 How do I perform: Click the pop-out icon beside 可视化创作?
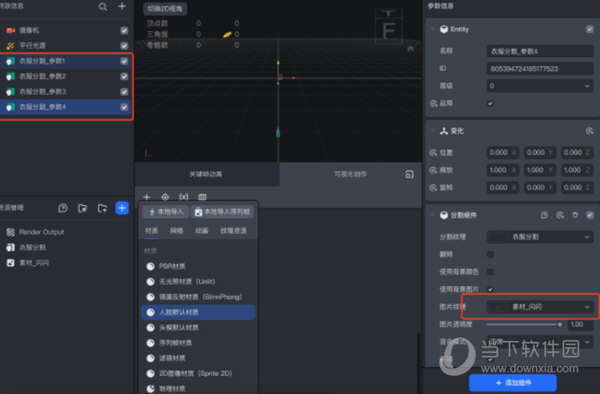coord(409,174)
